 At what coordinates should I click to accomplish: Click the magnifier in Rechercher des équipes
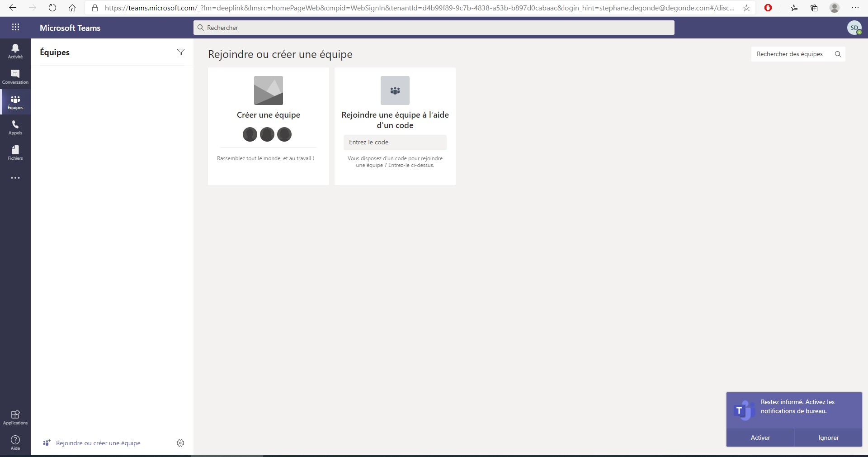tap(838, 54)
